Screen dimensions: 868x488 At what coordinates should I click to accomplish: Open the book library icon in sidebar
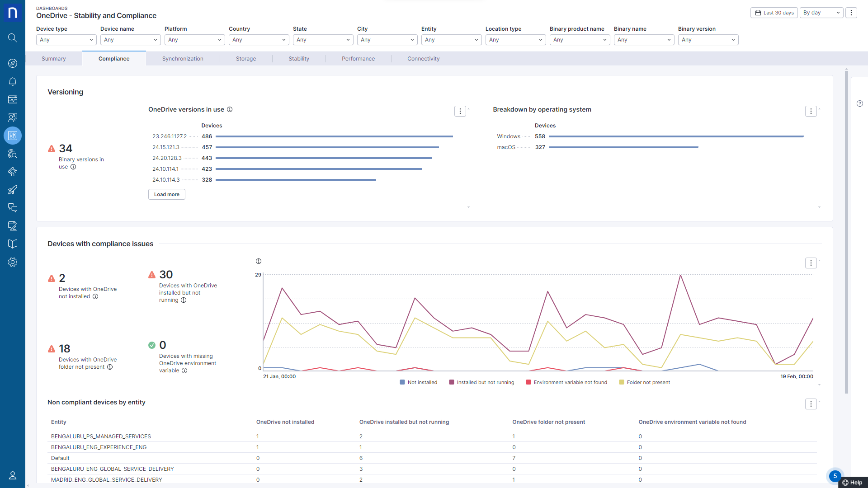[13, 244]
